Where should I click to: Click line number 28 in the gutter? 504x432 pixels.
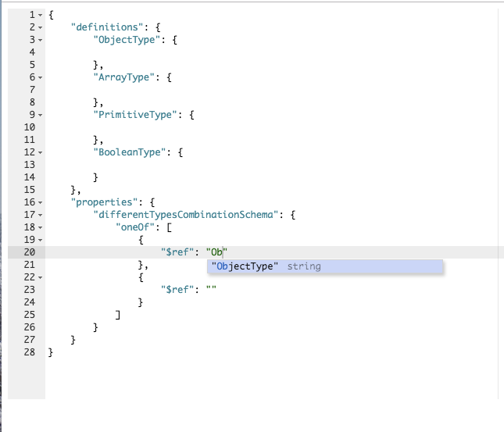[x=30, y=352]
